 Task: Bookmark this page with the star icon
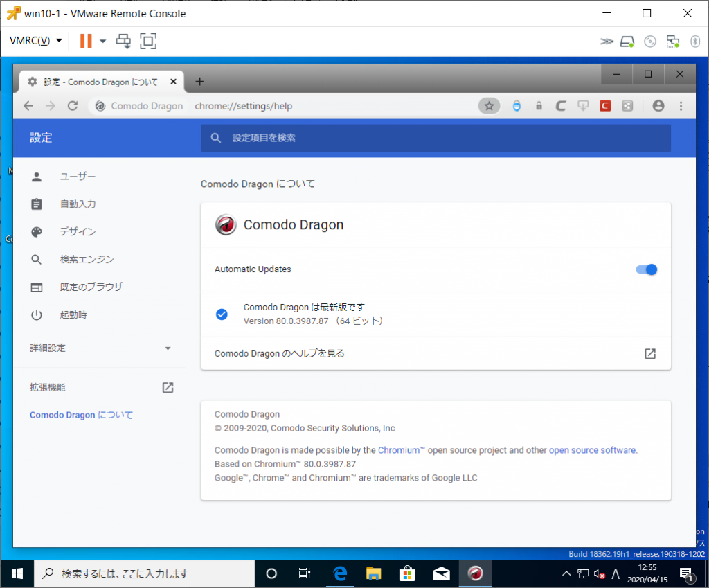coord(489,106)
